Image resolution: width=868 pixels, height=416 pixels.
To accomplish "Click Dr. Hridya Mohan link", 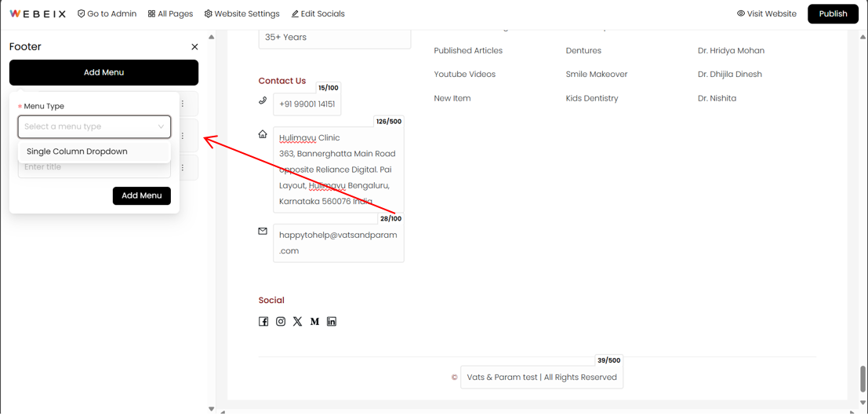I will (x=732, y=50).
